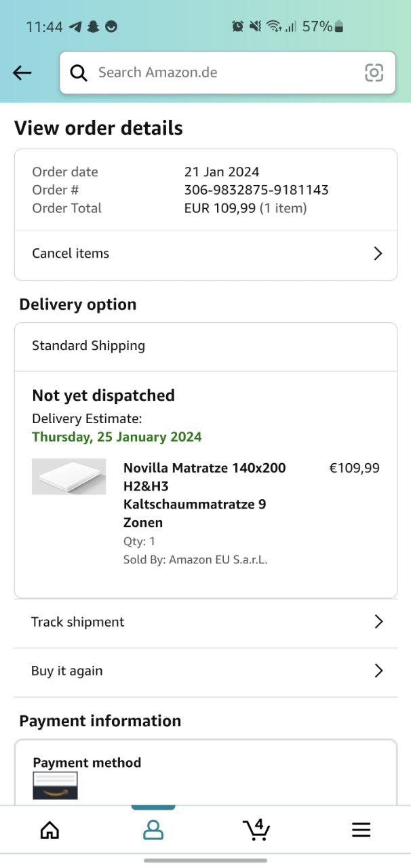The image size is (411, 868).
Task: Tap the Android gesture navigation bar
Action: pyautogui.click(x=206, y=861)
